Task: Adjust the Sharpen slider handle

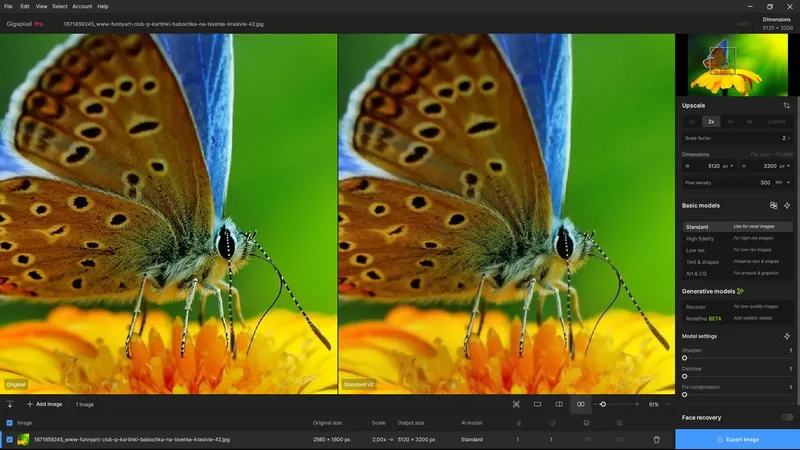Action: (685, 358)
